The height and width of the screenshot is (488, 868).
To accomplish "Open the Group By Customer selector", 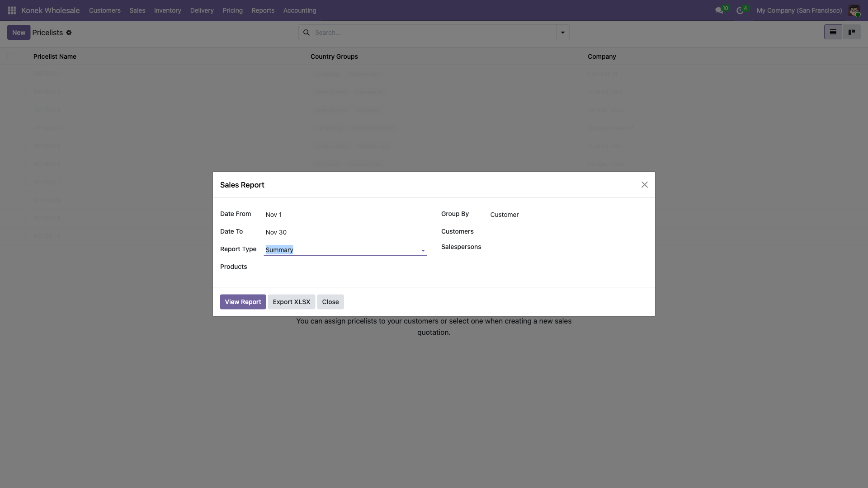I will (x=504, y=215).
